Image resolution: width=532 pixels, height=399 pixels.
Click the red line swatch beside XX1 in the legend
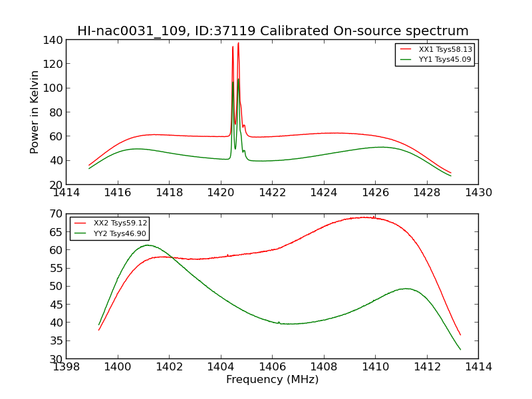(x=406, y=49)
